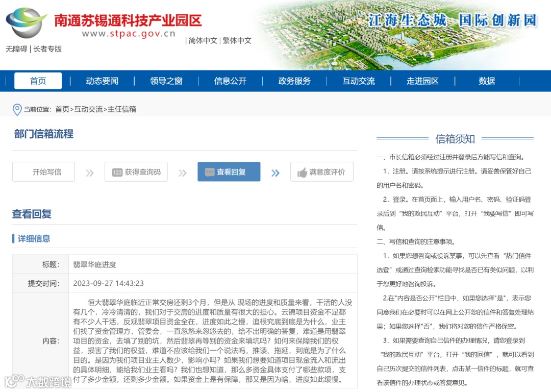Open the 信息公开 menu

230,81
